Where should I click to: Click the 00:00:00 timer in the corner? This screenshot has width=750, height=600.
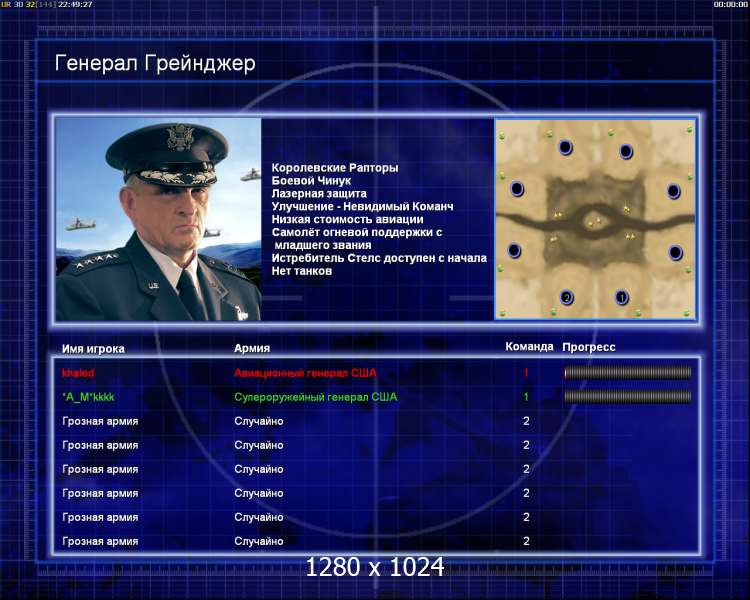pyautogui.click(x=730, y=4)
